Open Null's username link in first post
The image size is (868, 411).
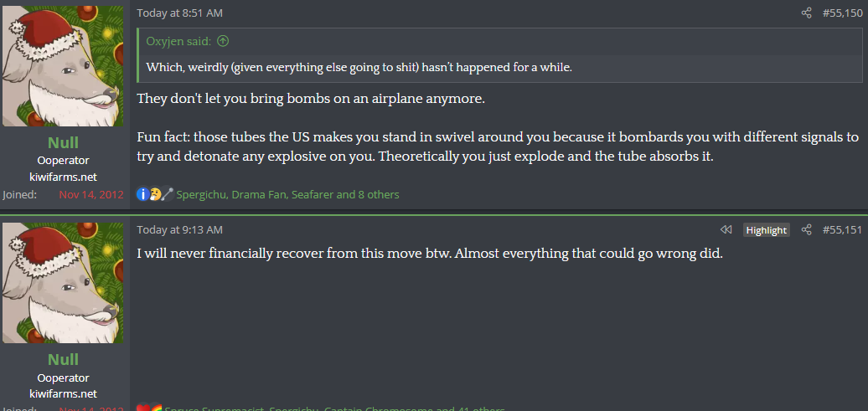click(x=63, y=142)
